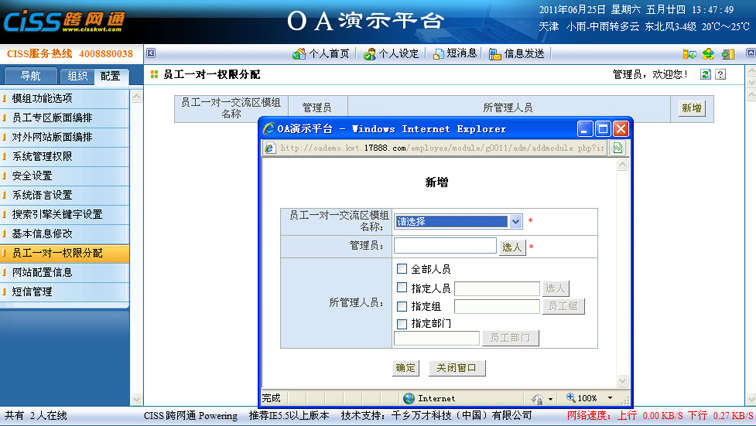Click the help question mark icon
The image size is (756, 426).
pos(720,75)
